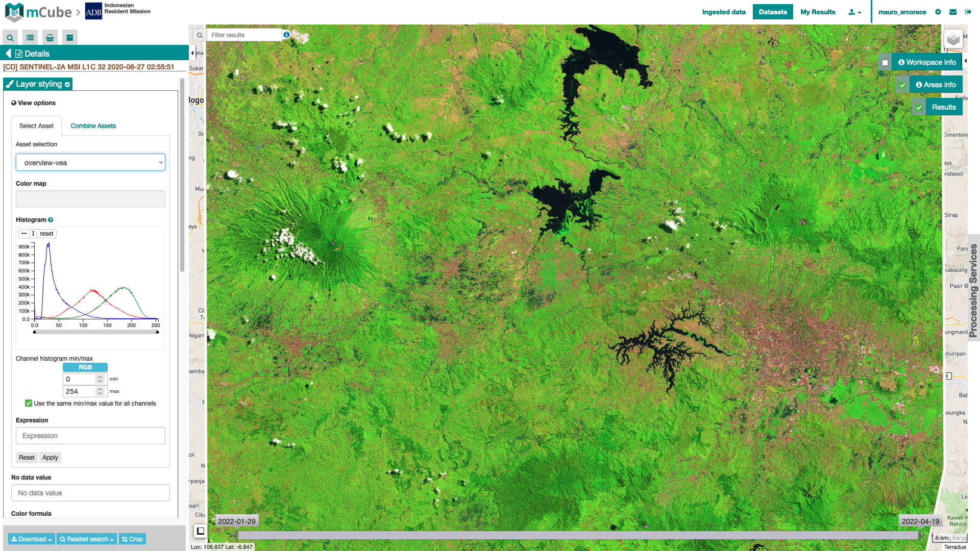Screen dimensions: 980x551
Task: Expand the upload dropdown in top bar
Action: [x=854, y=12]
